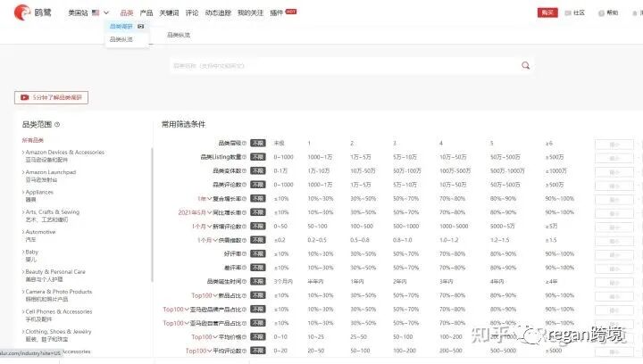Open the 帮助 help link

[608, 13]
